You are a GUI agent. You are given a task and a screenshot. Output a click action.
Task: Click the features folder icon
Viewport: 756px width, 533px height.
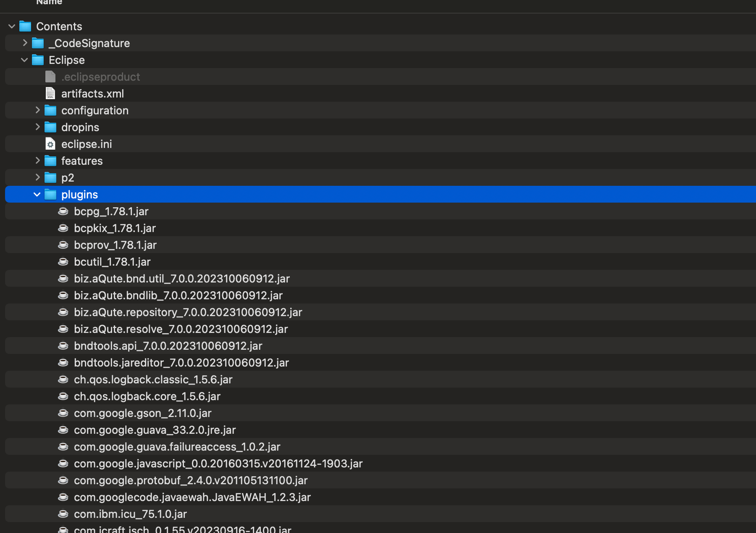[50, 161]
